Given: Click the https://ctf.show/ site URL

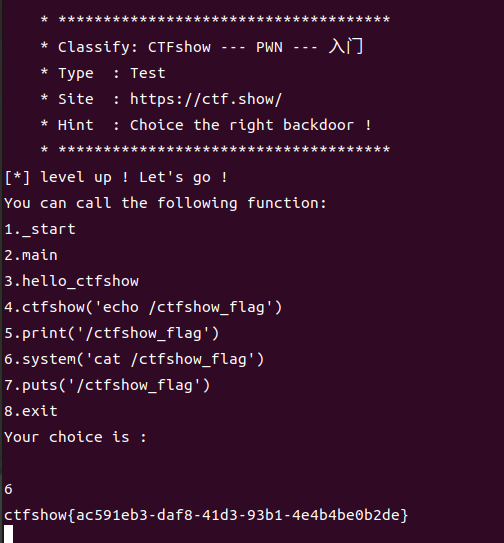Looking at the screenshot, I should click(206, 99).
